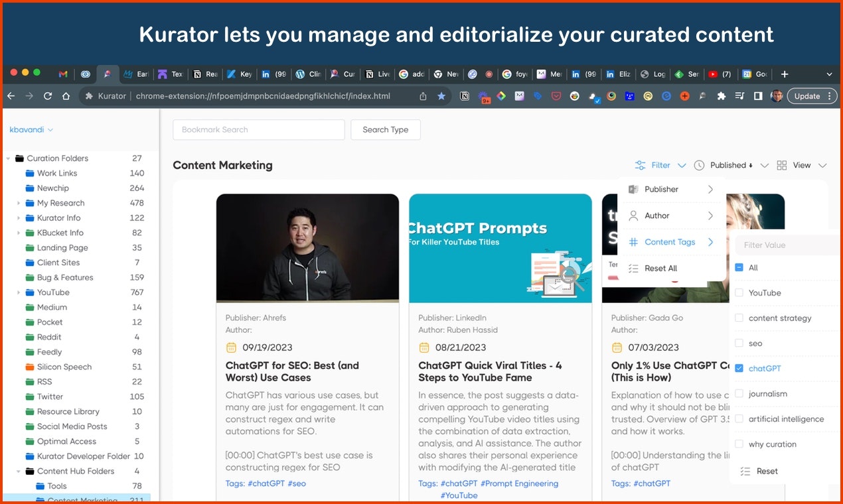The image size is (843, 504).
Task: Click the browser Update button
Action: point(812,96)
